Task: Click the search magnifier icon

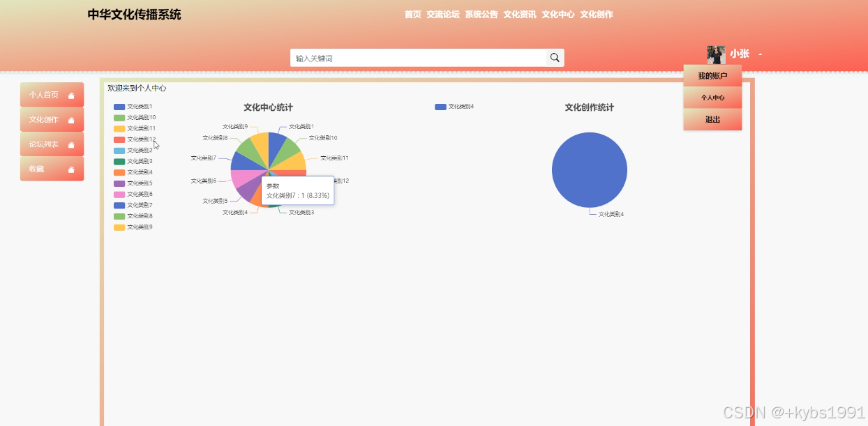Action: (x=554, y=57)
